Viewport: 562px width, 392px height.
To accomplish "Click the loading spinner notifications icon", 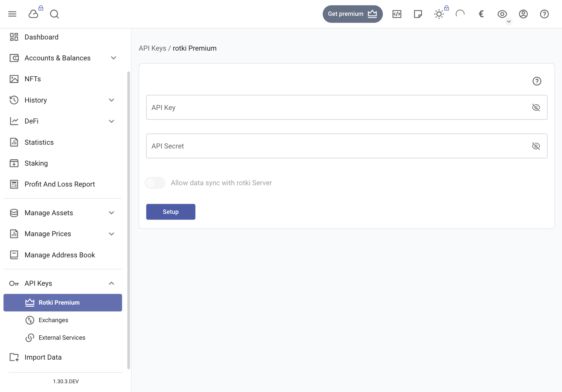I will pos(460,14).
